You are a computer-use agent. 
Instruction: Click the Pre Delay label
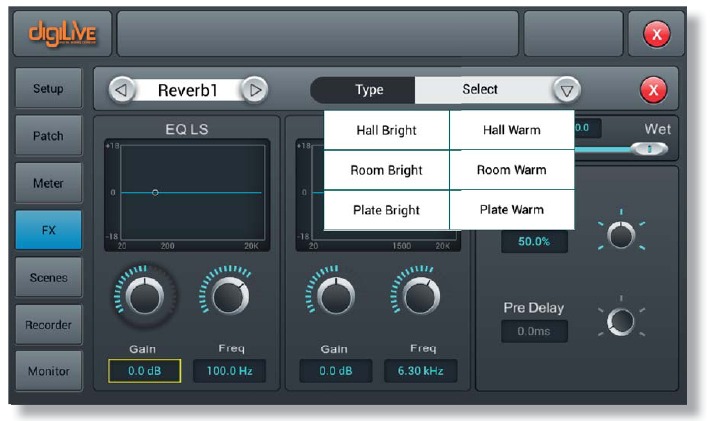tap(533, 308)
